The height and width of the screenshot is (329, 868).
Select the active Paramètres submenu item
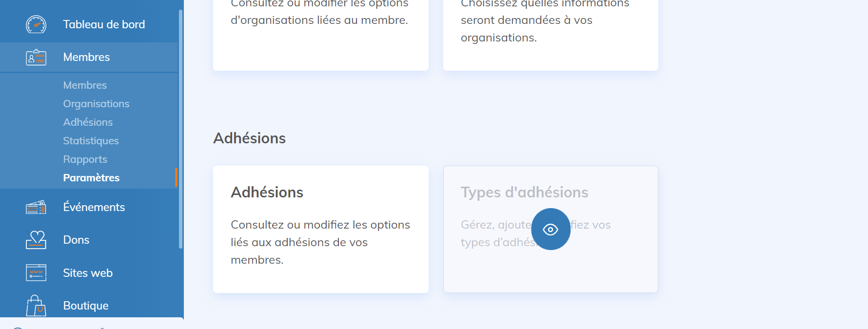pos(91,178)
